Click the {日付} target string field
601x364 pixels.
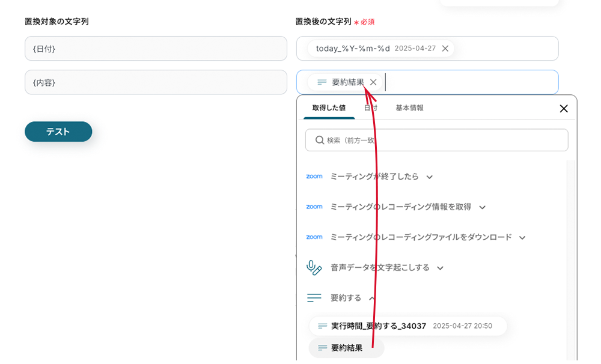(x=156, y=49)
